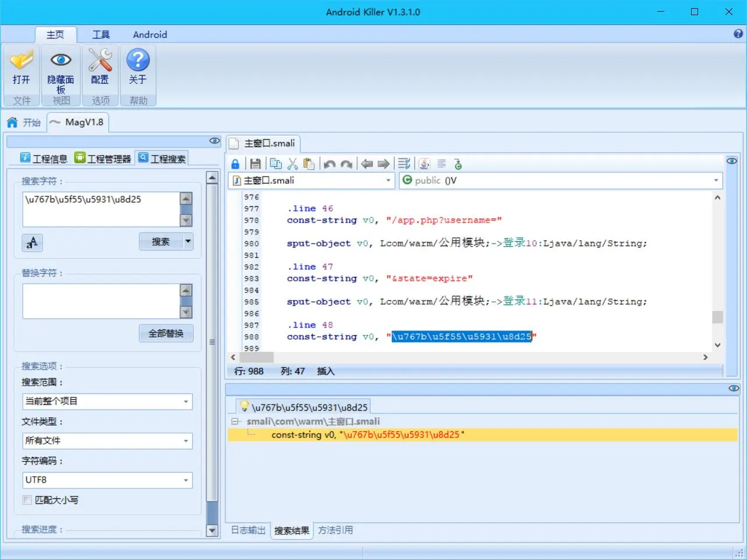Select the highlighted const-string search result row
Image resolution: width=747 pixels, height=560 pixels.
483,435
